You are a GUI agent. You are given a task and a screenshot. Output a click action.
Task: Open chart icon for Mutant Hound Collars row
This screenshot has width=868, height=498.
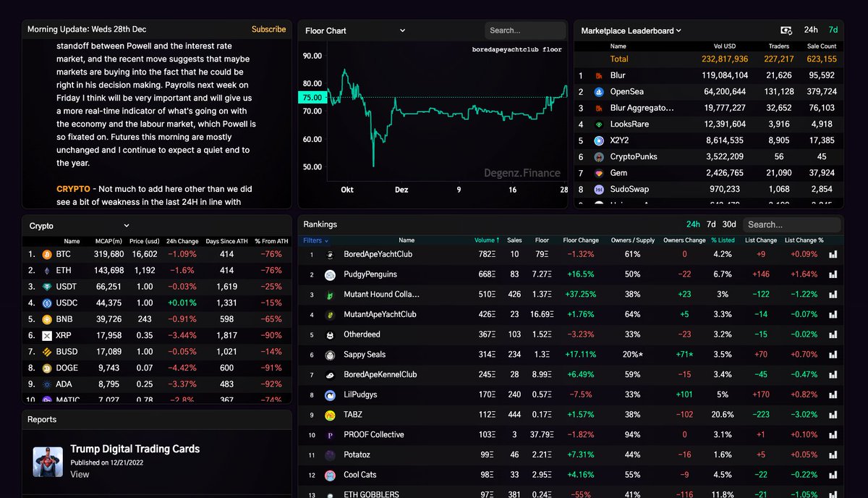[x=833, y=295]
